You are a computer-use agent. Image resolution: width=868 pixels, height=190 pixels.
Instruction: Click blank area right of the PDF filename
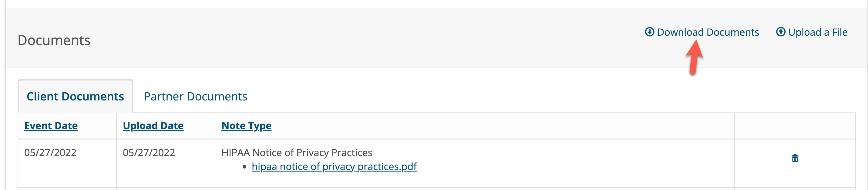point(573,167)
